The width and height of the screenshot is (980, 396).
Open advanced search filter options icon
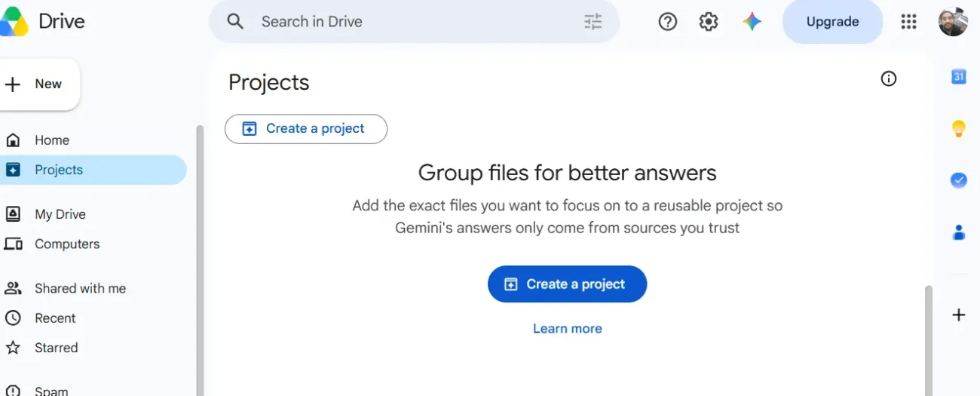pos(593,22)
